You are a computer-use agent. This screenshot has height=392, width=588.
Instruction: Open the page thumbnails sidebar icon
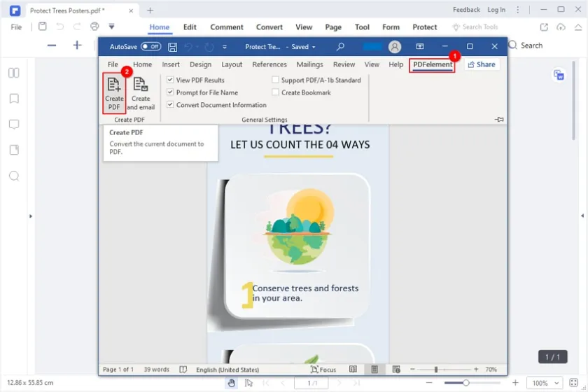coord(14,73)
